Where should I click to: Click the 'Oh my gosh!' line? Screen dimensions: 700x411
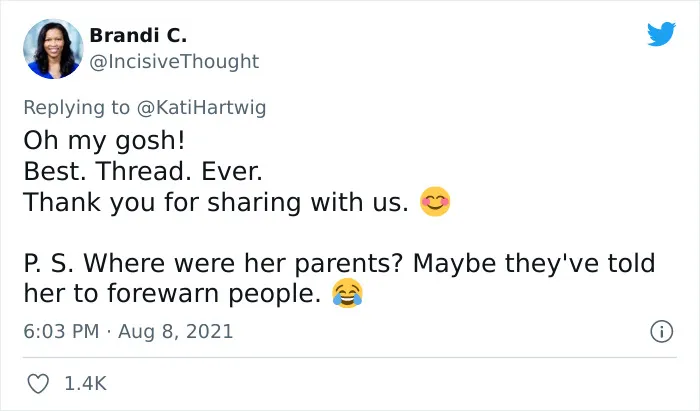(x=104, y=141)
